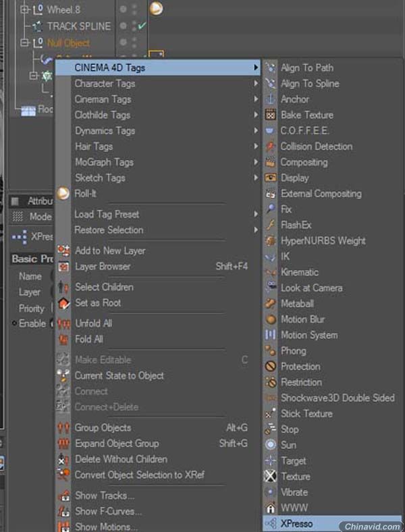Choose the HyperNURBS Weight tag icon

click(271, 240)
